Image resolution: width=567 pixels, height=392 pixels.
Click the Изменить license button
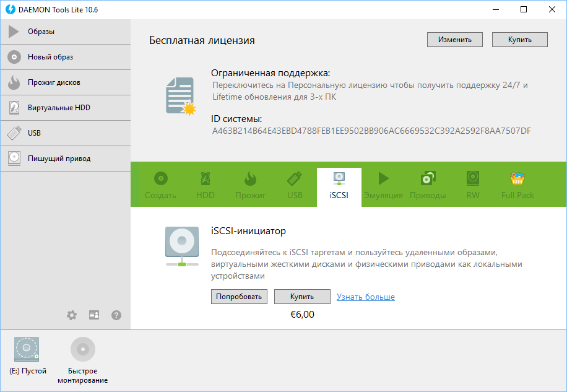pos(455,40)
